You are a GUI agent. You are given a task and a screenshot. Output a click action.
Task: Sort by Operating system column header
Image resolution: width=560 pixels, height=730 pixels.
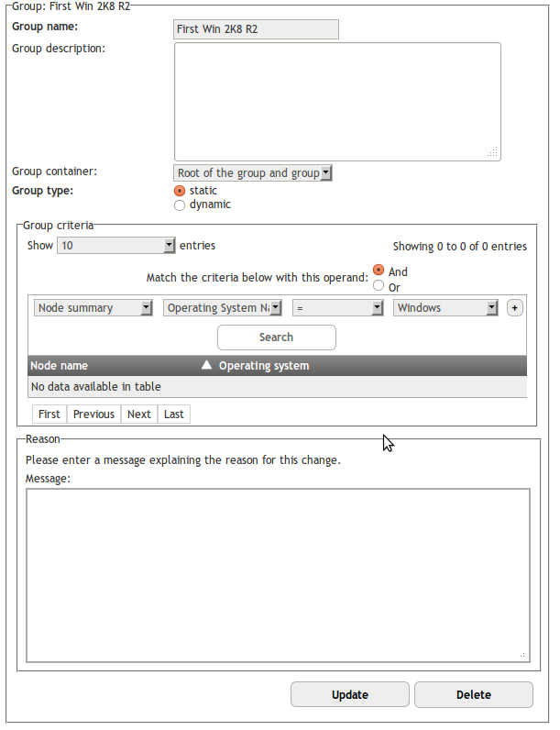point(371,366)
